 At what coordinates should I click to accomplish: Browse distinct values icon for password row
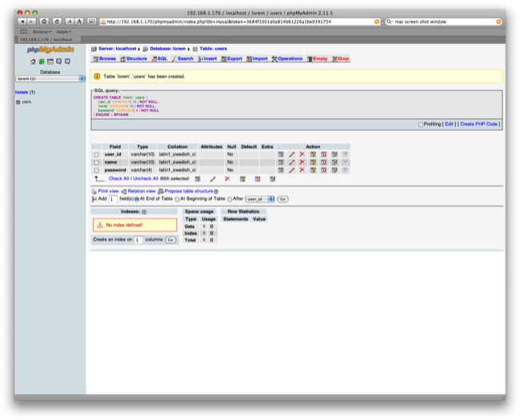pyautogui.click(x=281, y=170)
